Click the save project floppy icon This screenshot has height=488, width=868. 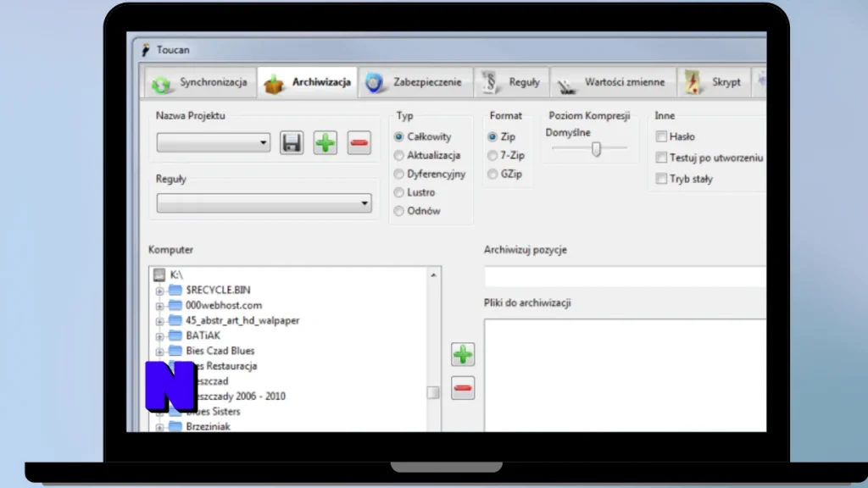click(x=292, y=142)
